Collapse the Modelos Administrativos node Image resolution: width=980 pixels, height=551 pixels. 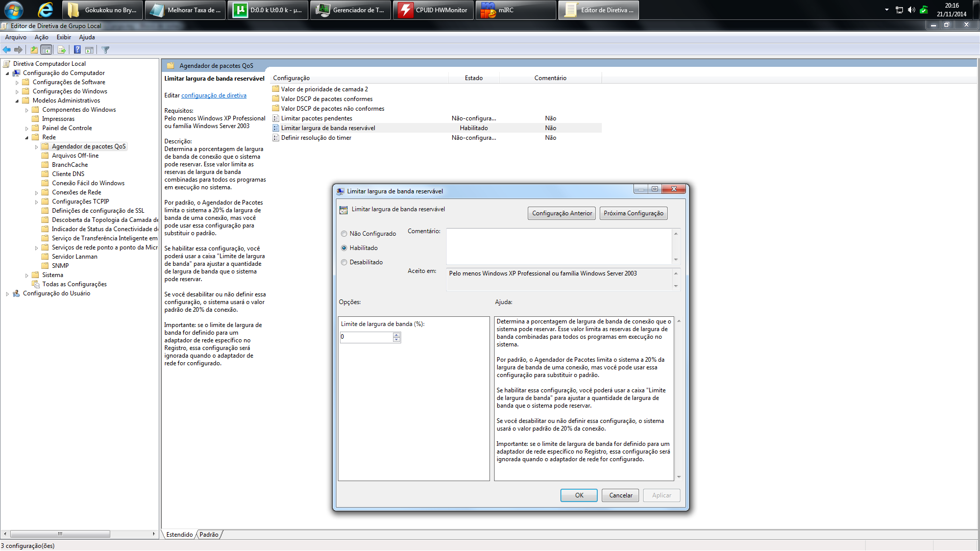[x=17, y=101]
